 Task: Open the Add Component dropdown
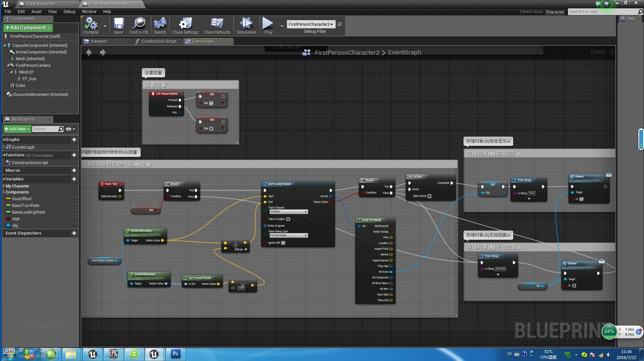pyautogui.click(x=28, y=28)
